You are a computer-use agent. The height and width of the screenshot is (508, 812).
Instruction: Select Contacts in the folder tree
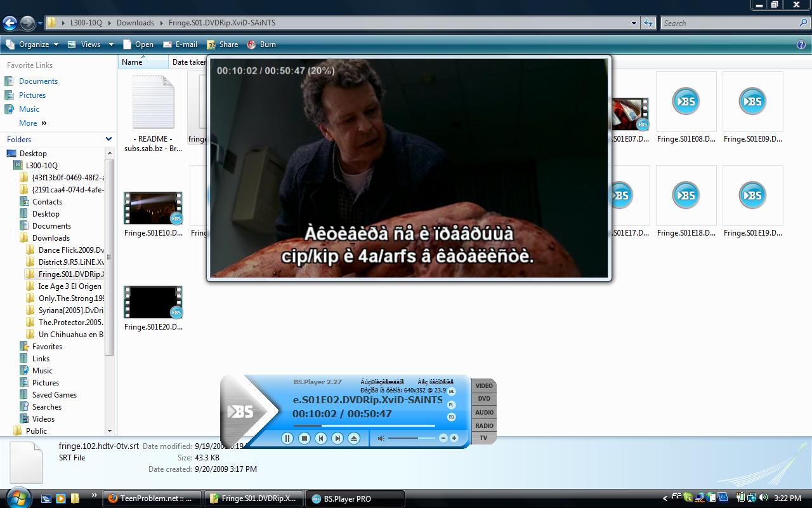47,202
